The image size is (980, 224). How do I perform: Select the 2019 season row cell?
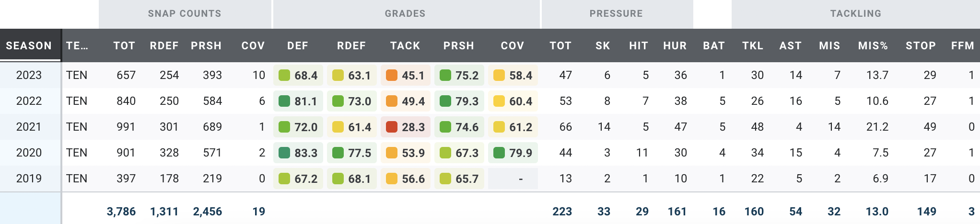tap(29, 179)
